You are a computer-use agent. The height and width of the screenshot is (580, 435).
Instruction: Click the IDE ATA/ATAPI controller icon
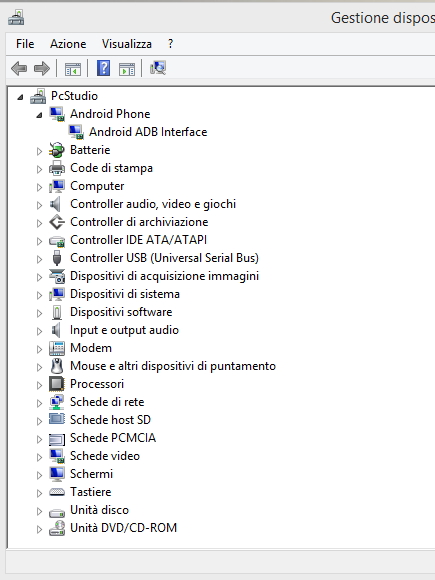(57, 241)
